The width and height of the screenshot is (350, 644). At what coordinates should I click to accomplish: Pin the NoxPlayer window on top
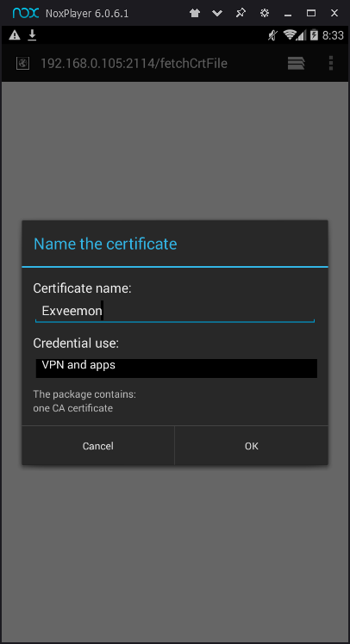(x=241, y=13)
